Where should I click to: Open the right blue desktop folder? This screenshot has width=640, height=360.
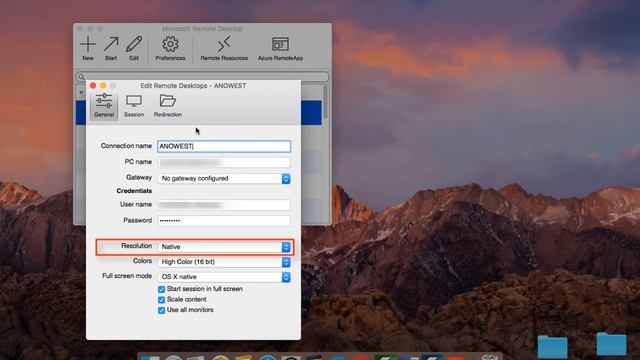(611, 344)
